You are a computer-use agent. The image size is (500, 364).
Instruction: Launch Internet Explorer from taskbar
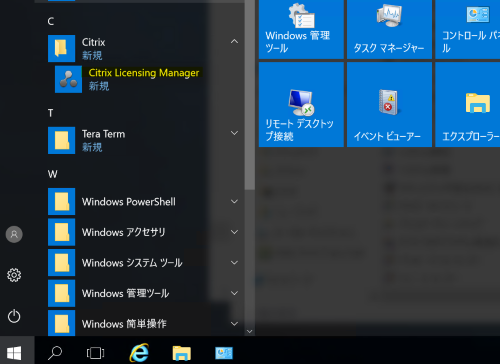(x=139, y=353)
